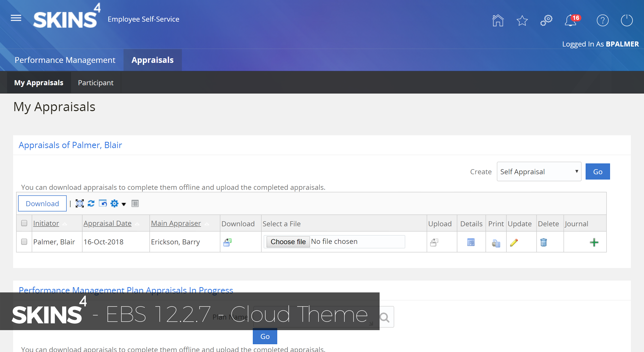Screen dimensions: 644x352
Task: Click the table gear settings icon
Action: point(114,203)
